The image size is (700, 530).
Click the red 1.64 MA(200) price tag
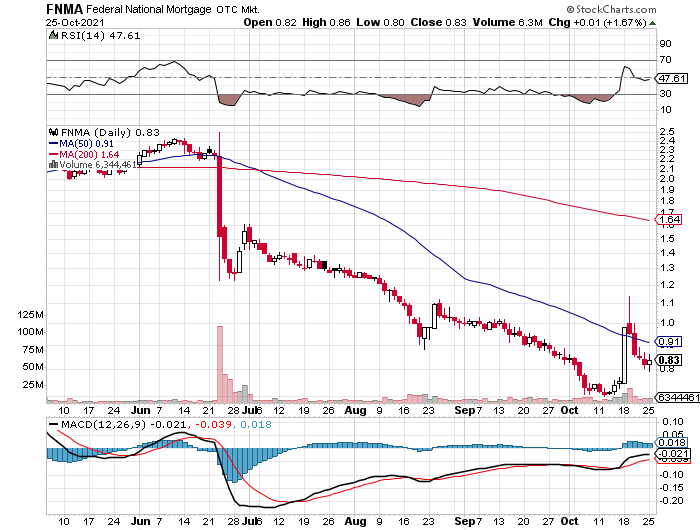click(x=668, y=220)
